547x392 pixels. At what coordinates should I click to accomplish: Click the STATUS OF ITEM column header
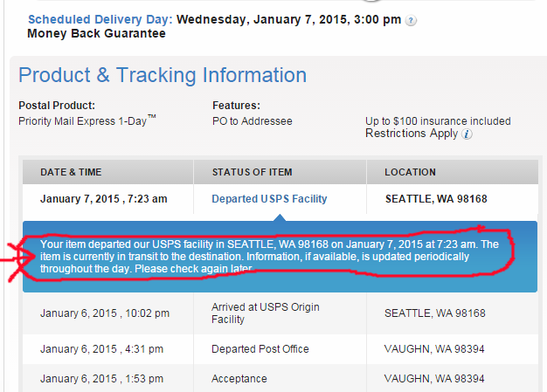click(252, 172)
